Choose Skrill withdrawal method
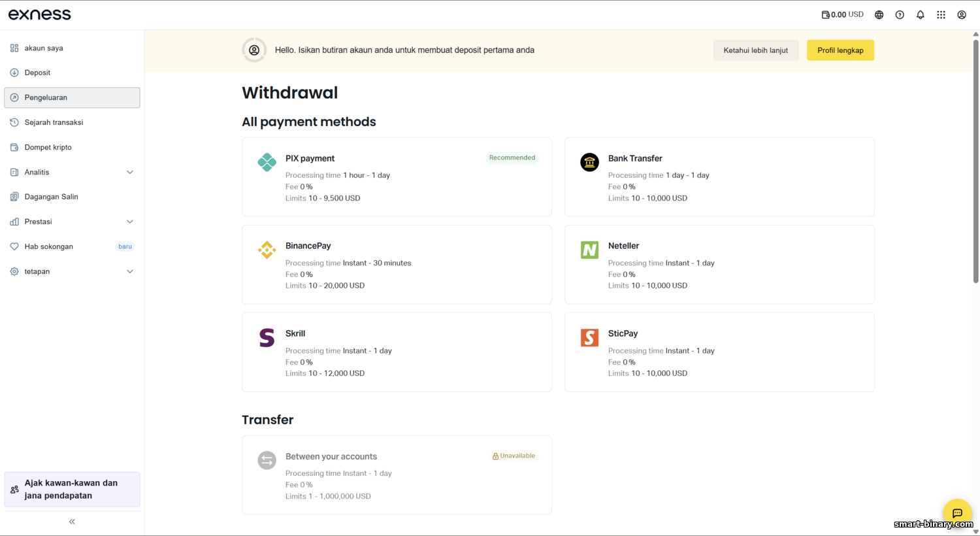Image resolution: width=980 pixels, height=536 pixels. (397, 352)
